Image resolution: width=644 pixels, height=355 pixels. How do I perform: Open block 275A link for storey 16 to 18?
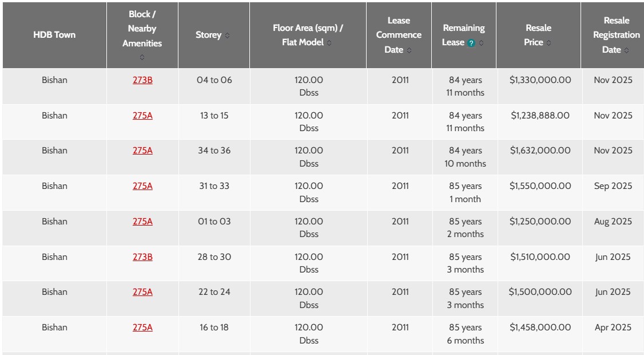(142, 328)
